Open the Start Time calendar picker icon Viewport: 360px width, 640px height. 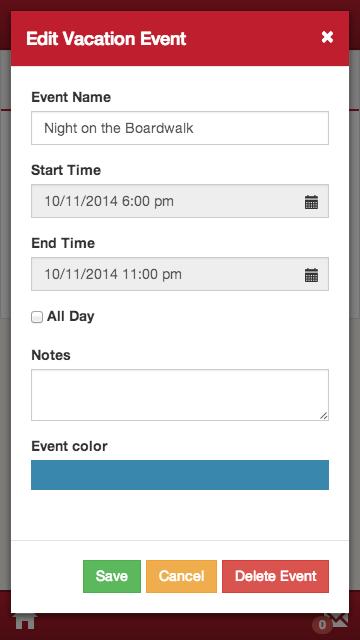[x=311, y=202]
